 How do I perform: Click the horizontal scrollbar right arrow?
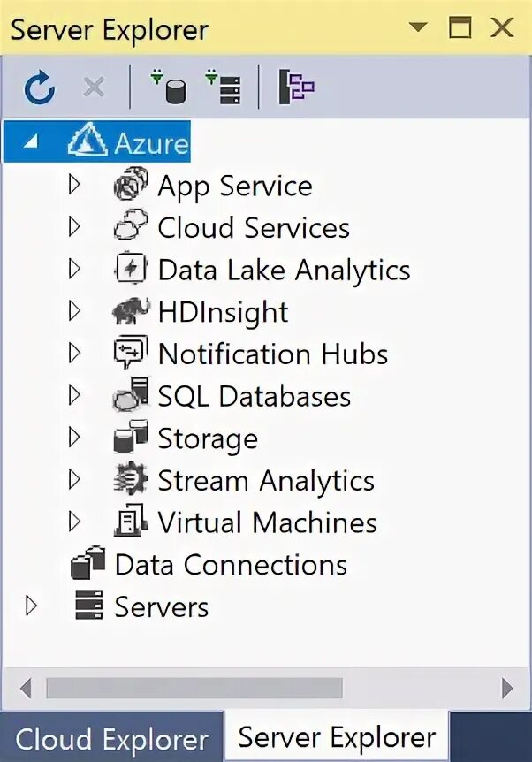506,688
